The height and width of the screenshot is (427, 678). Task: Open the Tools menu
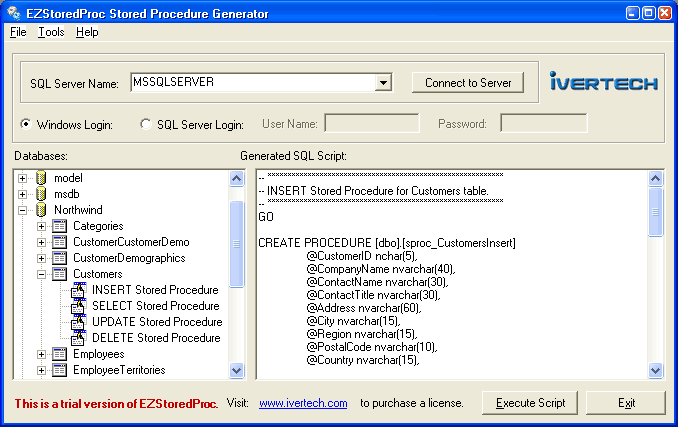click(51, 32)
